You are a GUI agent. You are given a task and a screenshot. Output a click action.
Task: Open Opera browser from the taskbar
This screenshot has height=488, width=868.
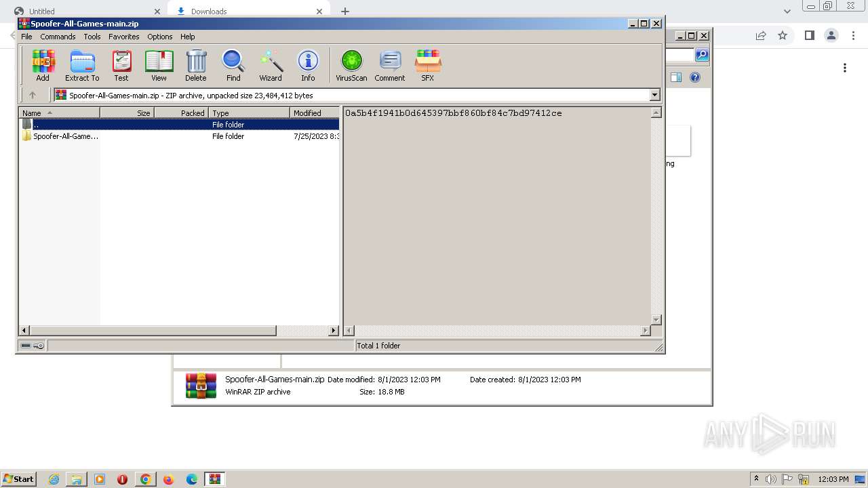coord(123,479)
